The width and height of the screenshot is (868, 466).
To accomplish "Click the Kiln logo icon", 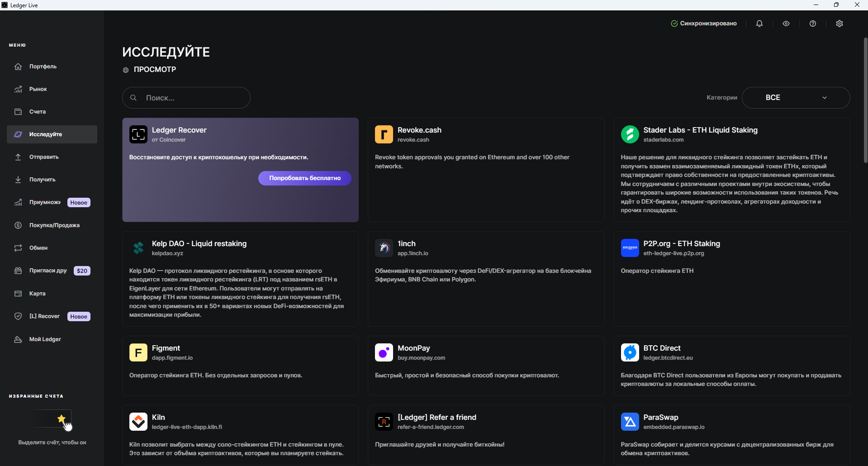I will 138,422.
